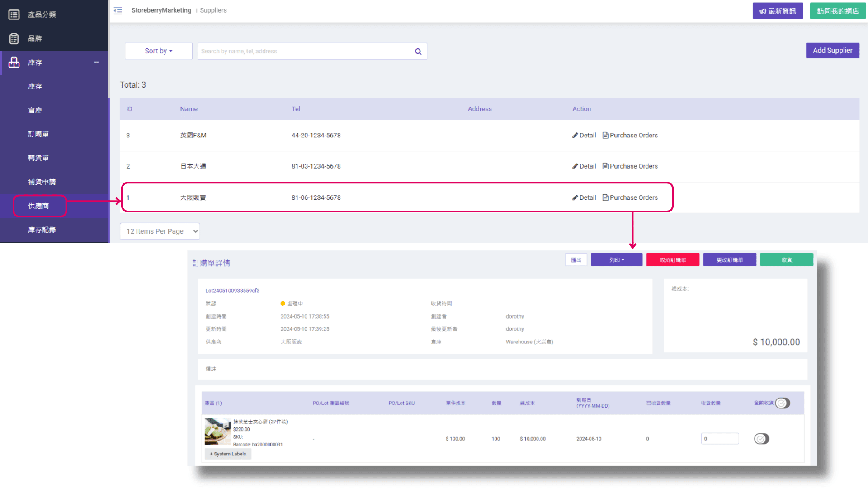Screen dimensions: 868x488
Task: Toggle the 全數收貨 switch in table header
Action: pyautogui.click(x=783, y=403)
